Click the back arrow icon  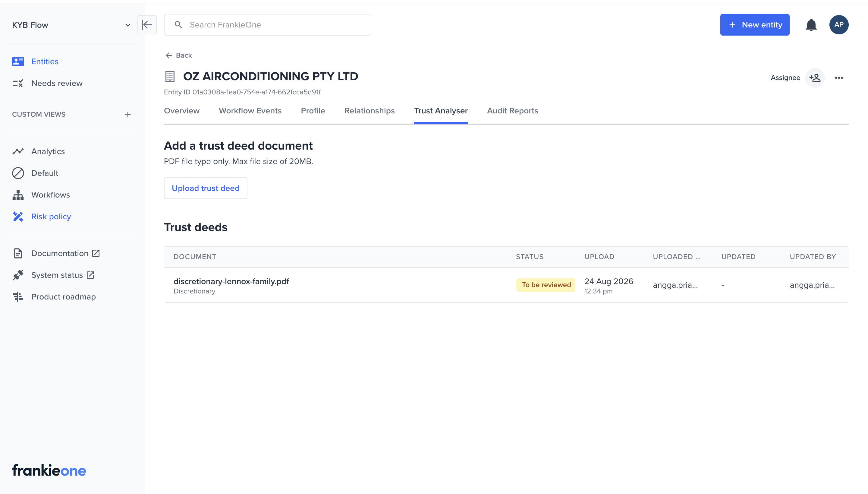(x=168, y=55)
